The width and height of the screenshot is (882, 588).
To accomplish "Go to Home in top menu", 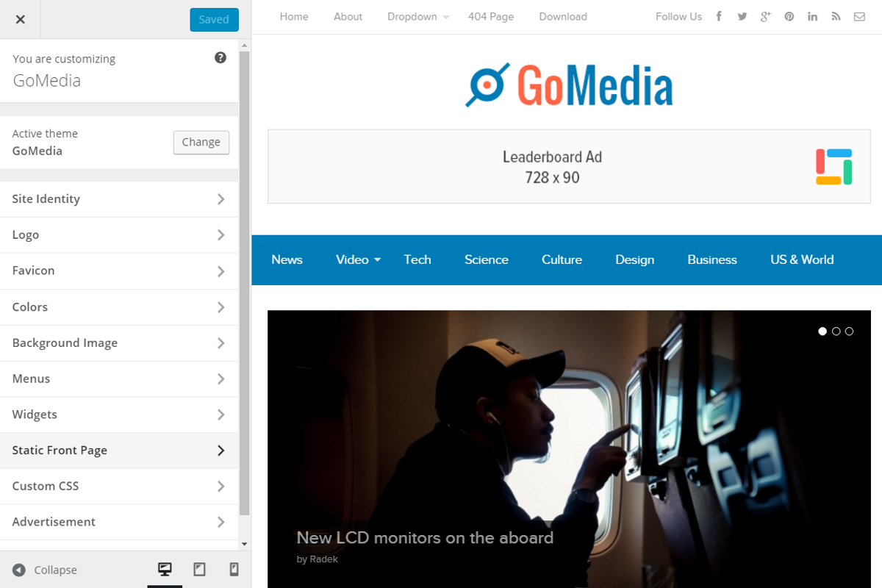I will click(294, 17).
